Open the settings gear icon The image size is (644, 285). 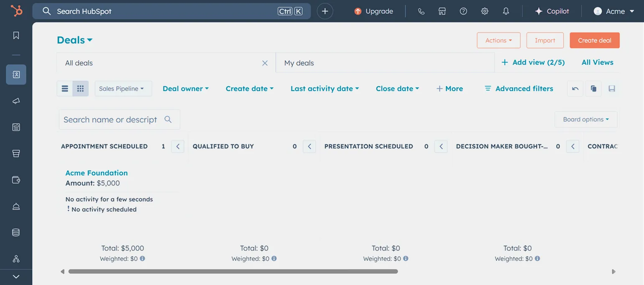tap(485, 11)
